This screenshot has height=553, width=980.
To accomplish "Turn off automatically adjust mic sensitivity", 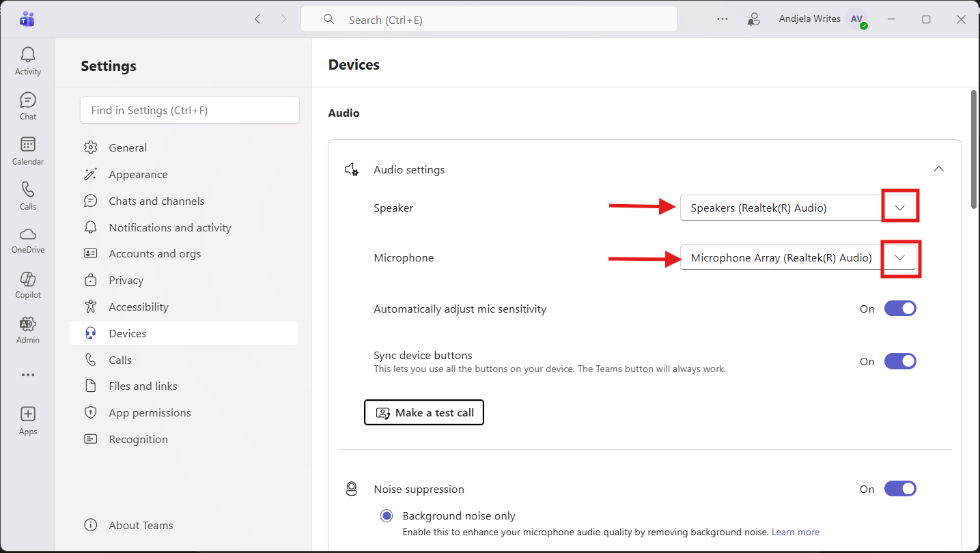I will [899, 309].
